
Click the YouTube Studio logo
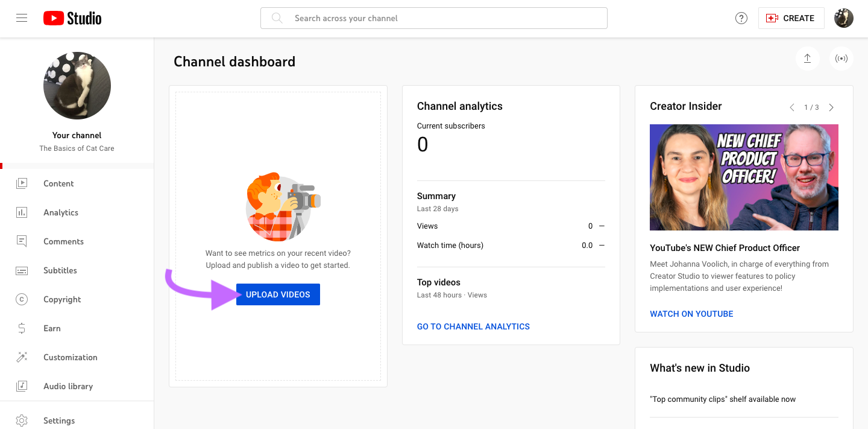[x=72, y=18]
